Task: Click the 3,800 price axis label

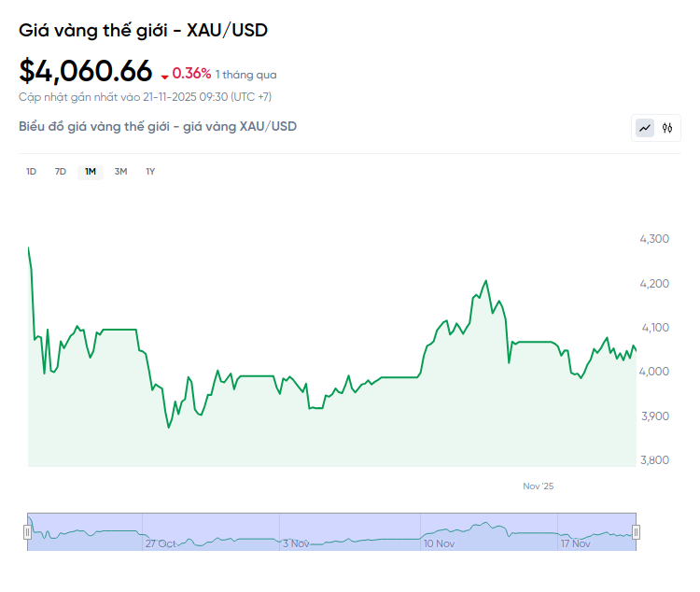Action: click(x=653, y=459)
